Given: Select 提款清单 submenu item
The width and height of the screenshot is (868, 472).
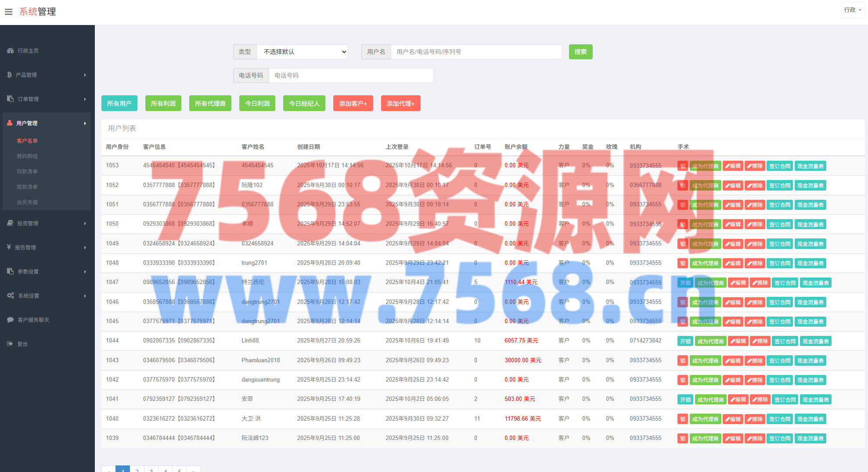Looking at the screenshot, I should pyautogui.click(x=27, y=187).
